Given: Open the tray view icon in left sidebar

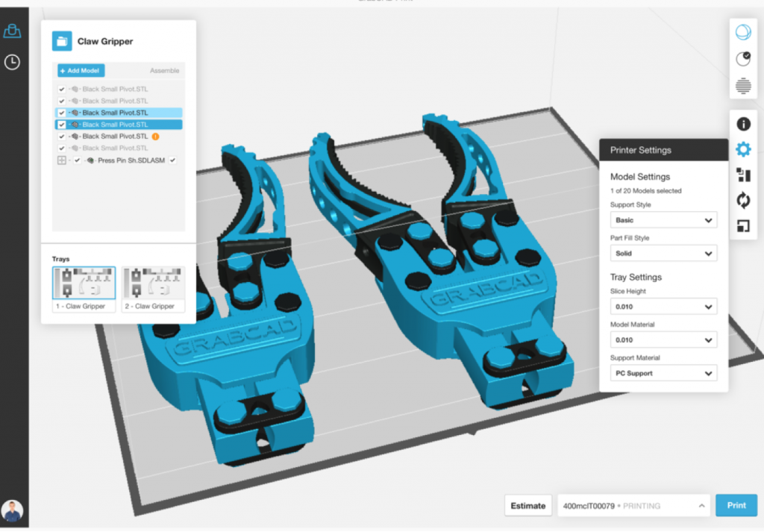Looking at the screenshot, I should (11, 31).
